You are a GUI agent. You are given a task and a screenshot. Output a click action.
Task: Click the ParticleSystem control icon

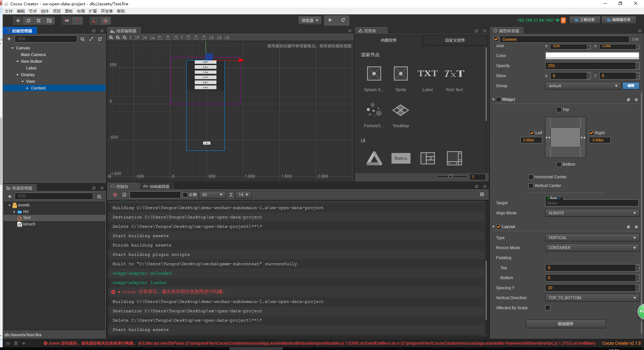pos(374,110)
